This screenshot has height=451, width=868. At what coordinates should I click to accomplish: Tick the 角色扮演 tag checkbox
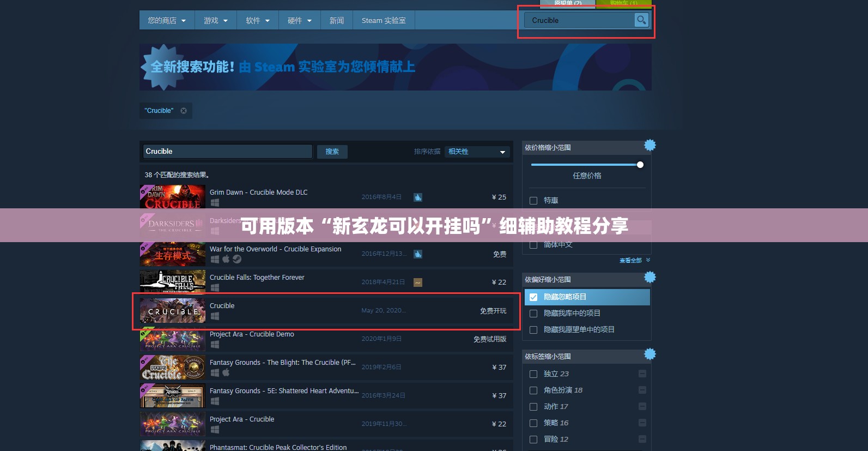pos(533,390)
